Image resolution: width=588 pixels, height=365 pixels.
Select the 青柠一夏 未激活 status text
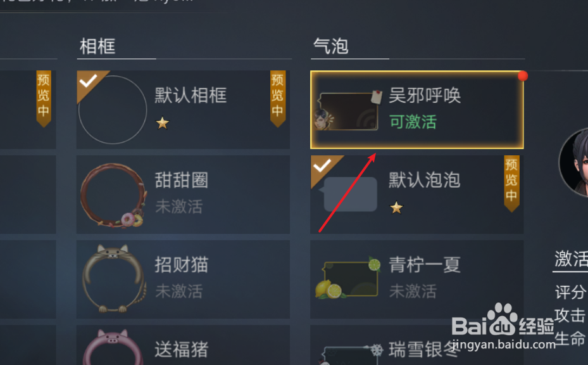pyautogui.click(x=413, y=291)
